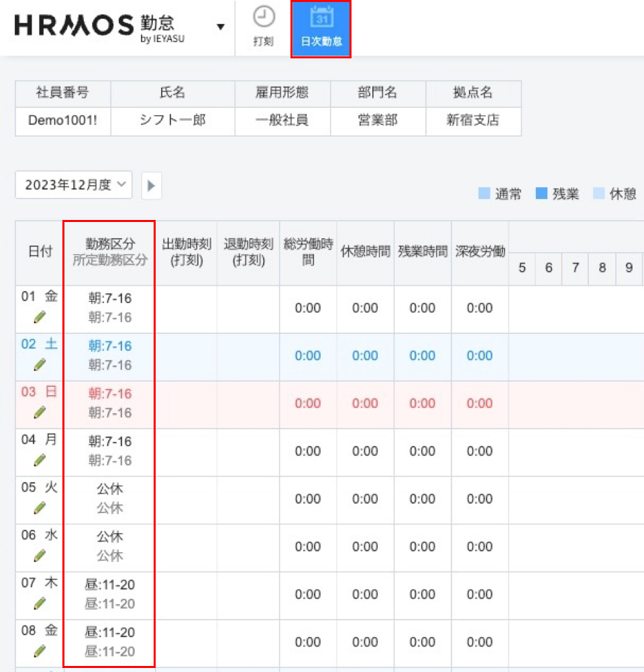
Task: Open the 2023年12月度 month selector
Action: pyautogui.click(x=74, y=185)
